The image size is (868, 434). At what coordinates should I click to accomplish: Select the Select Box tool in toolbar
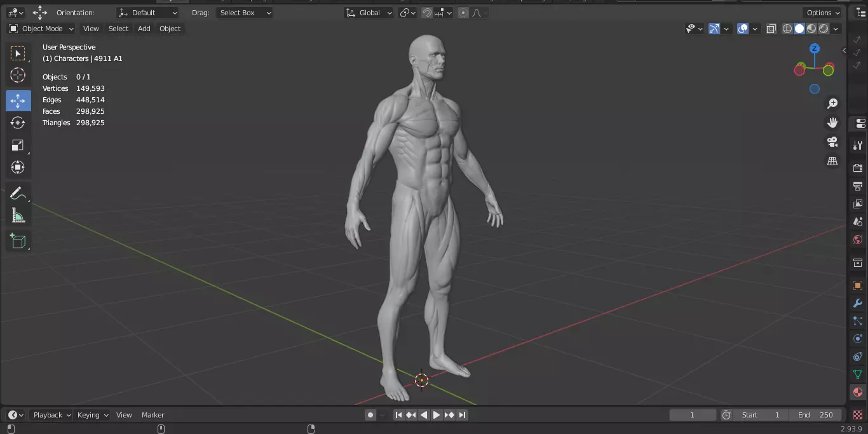(18, 53)
